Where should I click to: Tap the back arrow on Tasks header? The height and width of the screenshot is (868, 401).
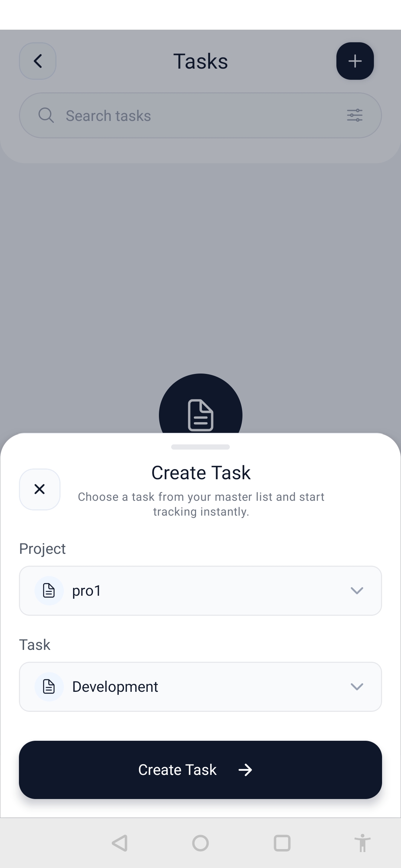point(38,61)
